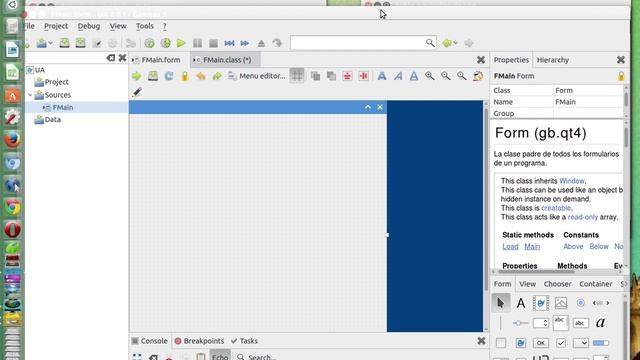This screenshot has width=640, height=360.
Task: Select the CheckBox control in the toolbox
Action: point(560,343)
